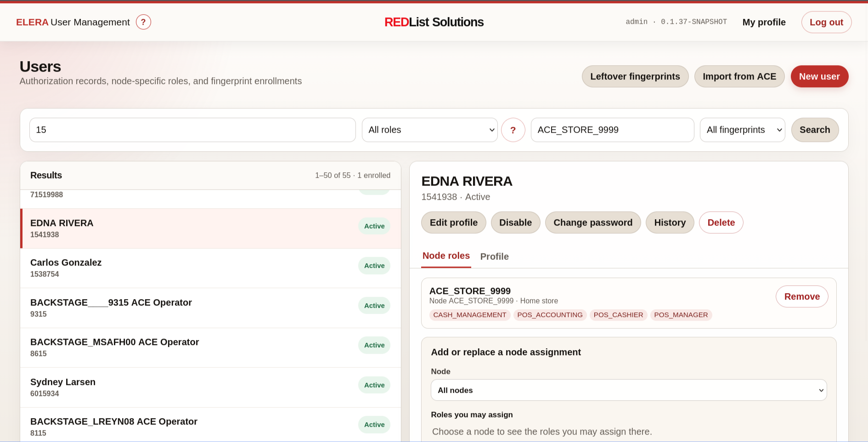Screen dimensions: 868x442
Task: Open the All roles dropdown
Action: (x=429, y=130)
